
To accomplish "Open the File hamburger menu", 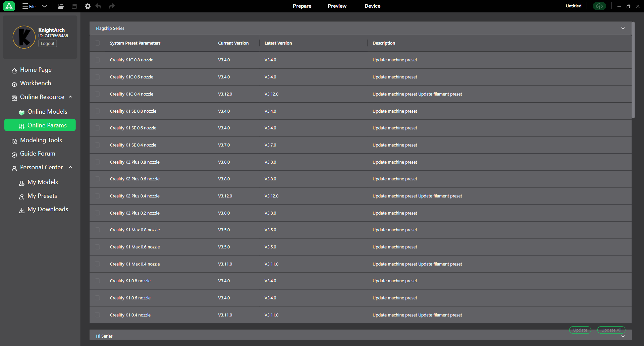I will [x=29, y=6].
